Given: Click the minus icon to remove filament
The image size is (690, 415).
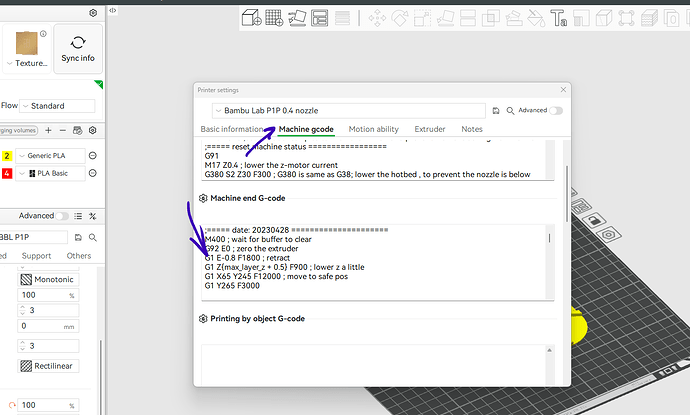Looking at the screenshot, I should coord(62,130).
